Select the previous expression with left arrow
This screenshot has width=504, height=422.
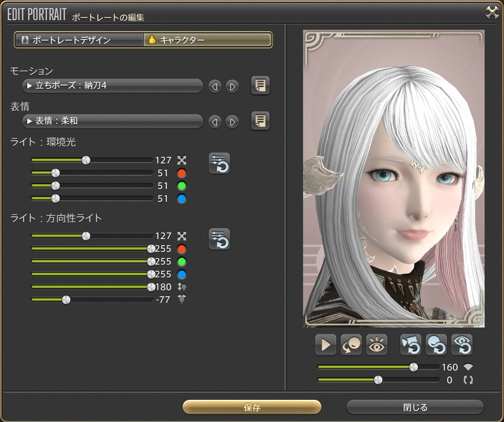(215, 122)
